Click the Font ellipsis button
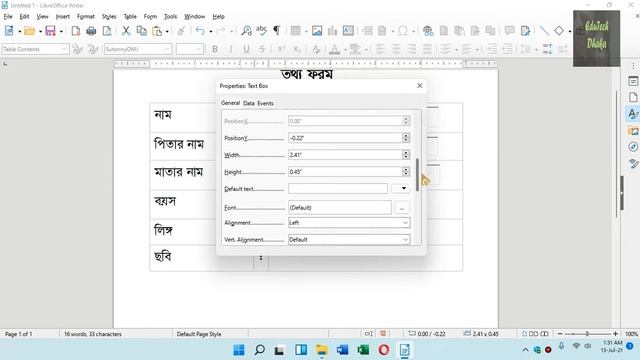This screenshot has height=360, width=640. coord(402,207)
